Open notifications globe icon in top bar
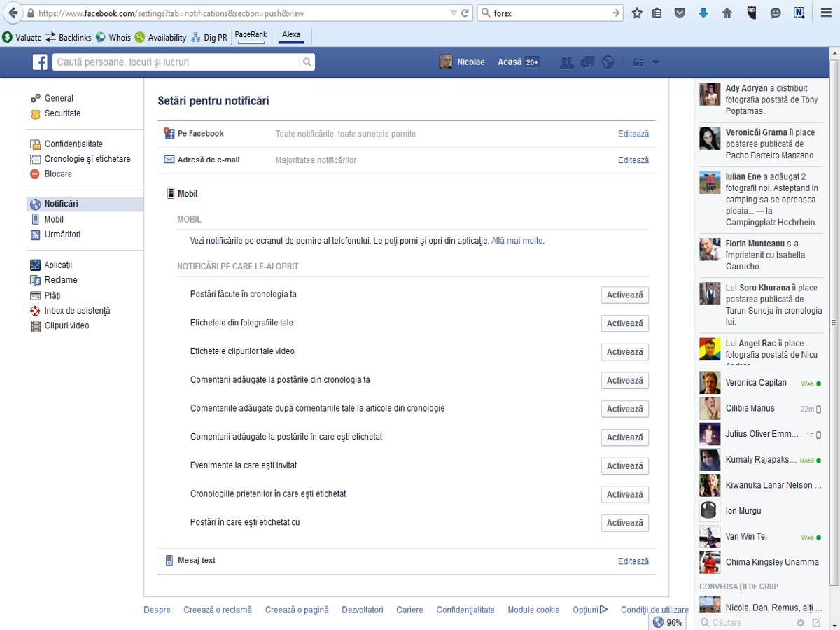This screenshot has width=840, height=630. pos(608,62)
